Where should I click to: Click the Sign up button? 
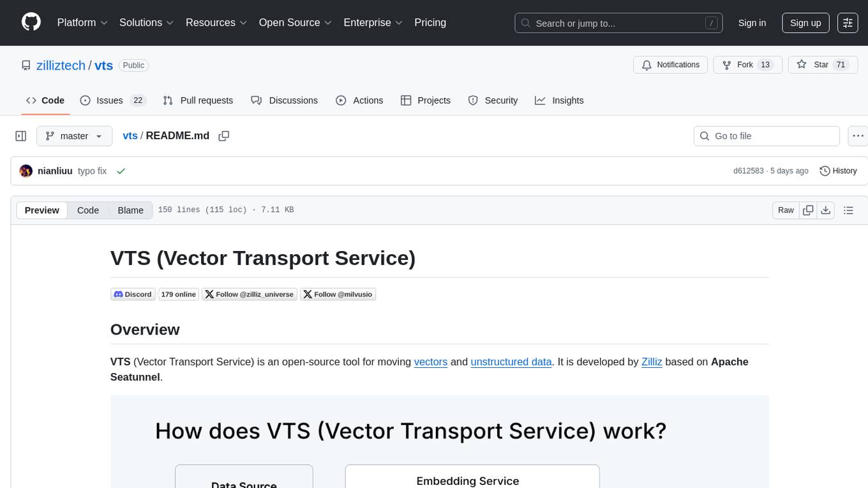(805, 23)
